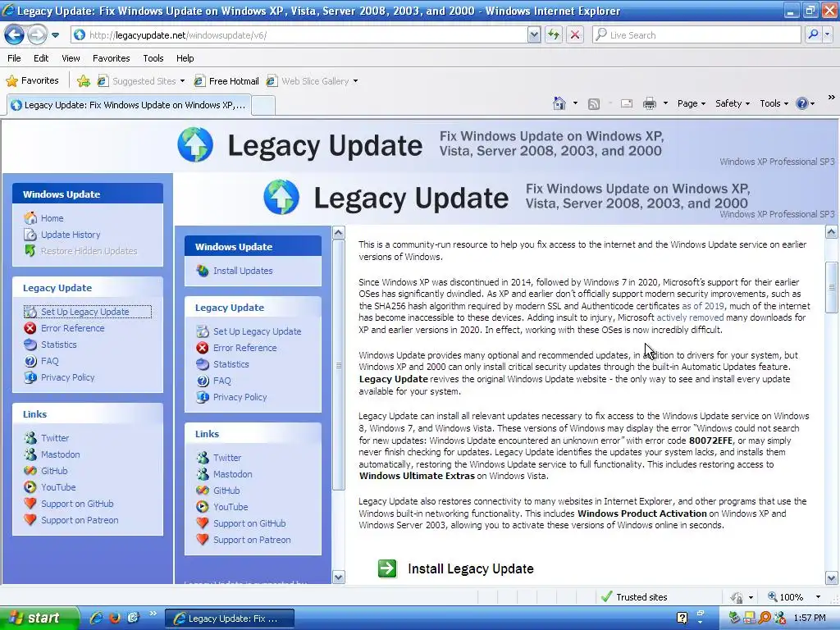Click the Read Mail icon

[627, 104]
